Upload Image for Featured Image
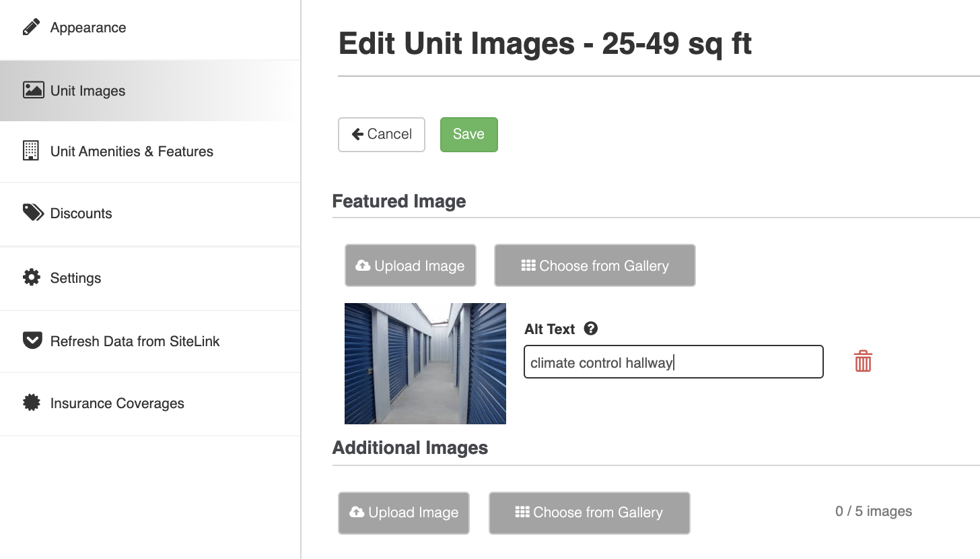Image resolution: width=980 pixels, height=559 pixels. click(x=411, y=265)
